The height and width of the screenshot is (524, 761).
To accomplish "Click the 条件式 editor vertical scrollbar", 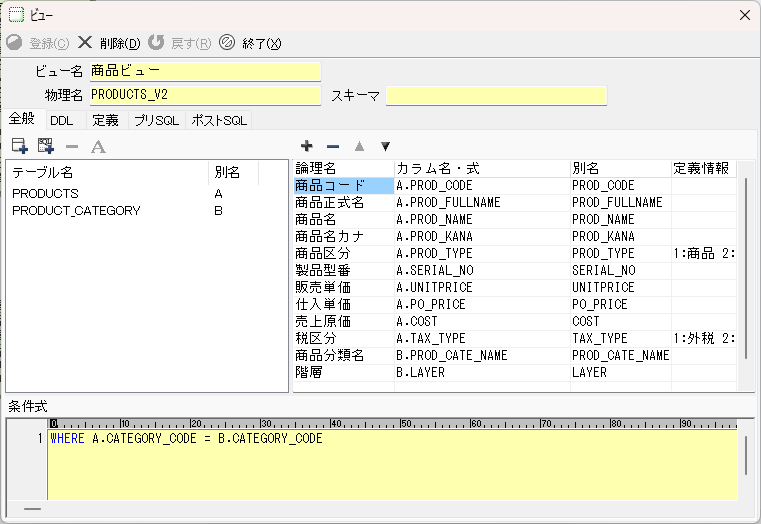I will coord(746,455).
